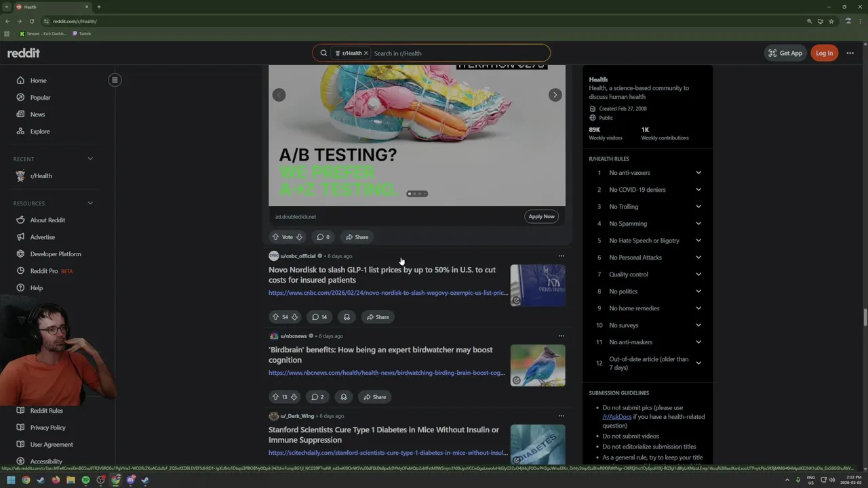
Task: Open File Explorer from the taskbar
Action: pos(71,480)
